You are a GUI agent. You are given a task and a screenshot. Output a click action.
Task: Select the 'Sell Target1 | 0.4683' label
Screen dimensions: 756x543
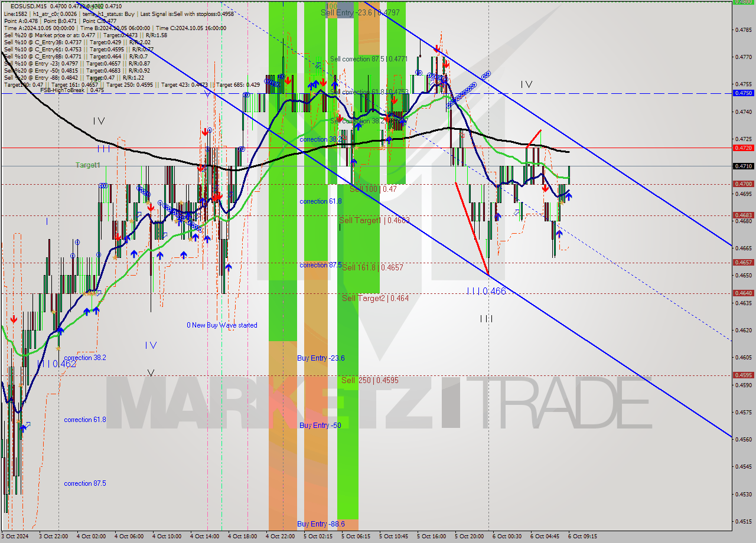pyautogui.click(x=374, y=220)
